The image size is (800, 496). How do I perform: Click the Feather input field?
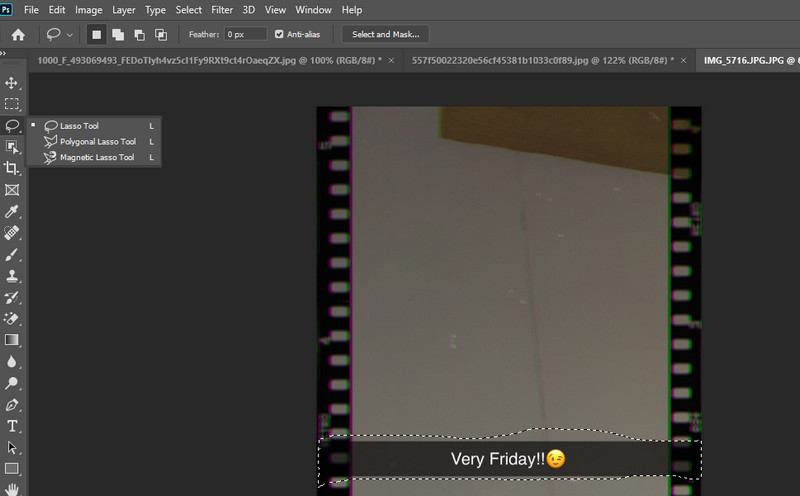pos(245,34)
